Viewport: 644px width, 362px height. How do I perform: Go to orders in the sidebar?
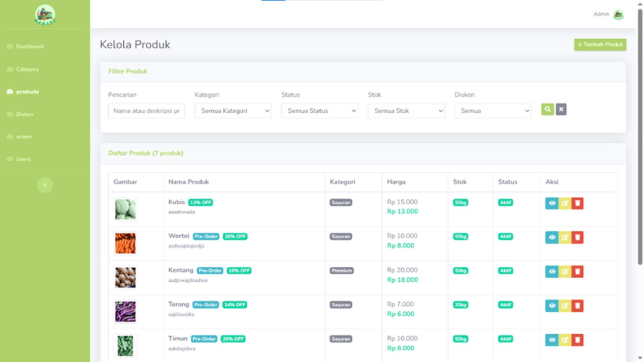[24, 137]
